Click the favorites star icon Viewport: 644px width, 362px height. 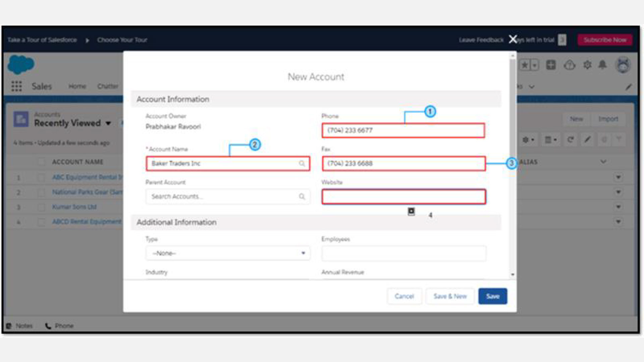click(x=525, y=65)
